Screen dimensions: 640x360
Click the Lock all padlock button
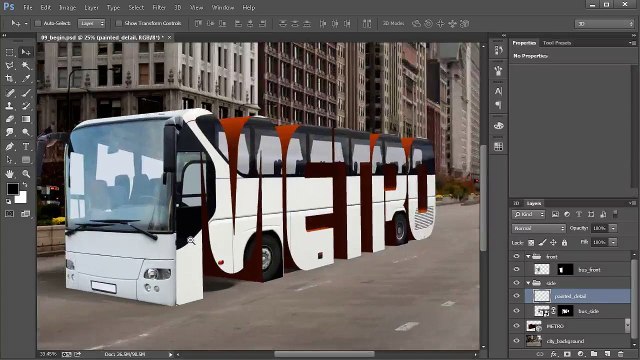[x=564, y=242]
